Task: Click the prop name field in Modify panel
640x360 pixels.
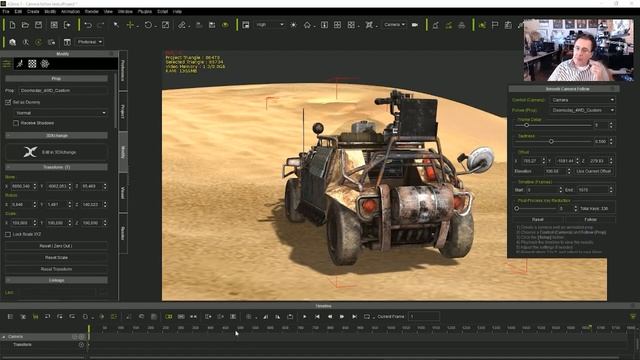Action: pyautogui.click(x=63, y=91)
